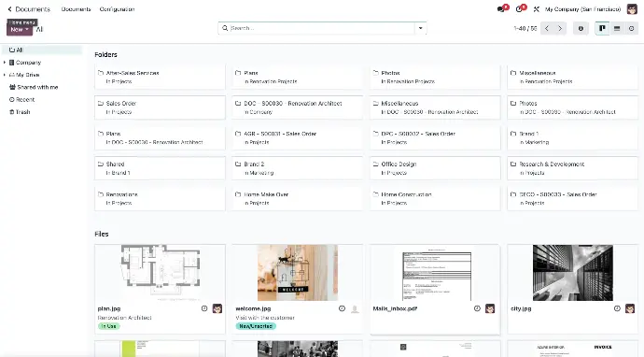Select Company in the sidebar
The height and width of the screenshot is (357, 644).
click(28, 63)
